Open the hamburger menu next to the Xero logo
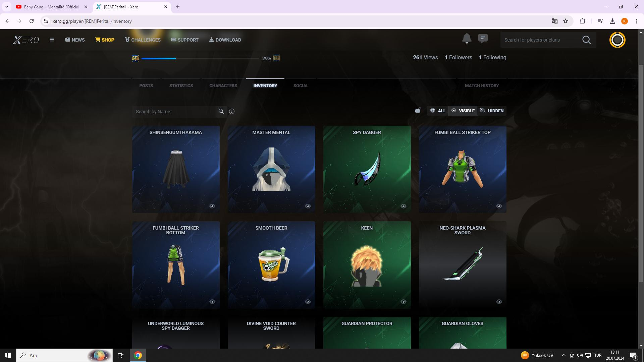Screen dimensions: 644x362 pos(52,40)
